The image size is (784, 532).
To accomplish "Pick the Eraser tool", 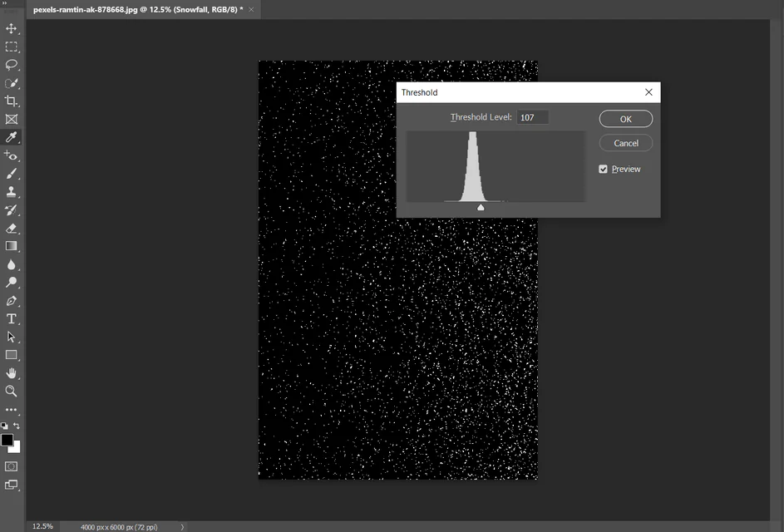I will pyautogui.click(x=12, y=229).
